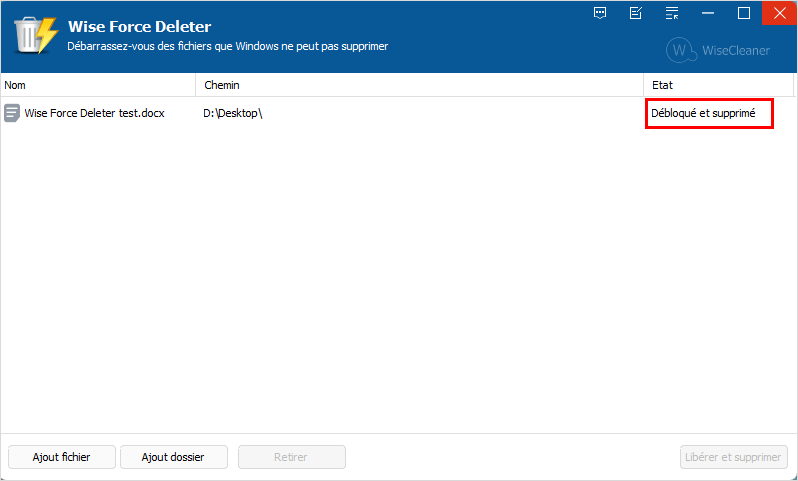Close the Wise Force Deleter window
Screen dimensions: 798x481
(x=780, y=13)
